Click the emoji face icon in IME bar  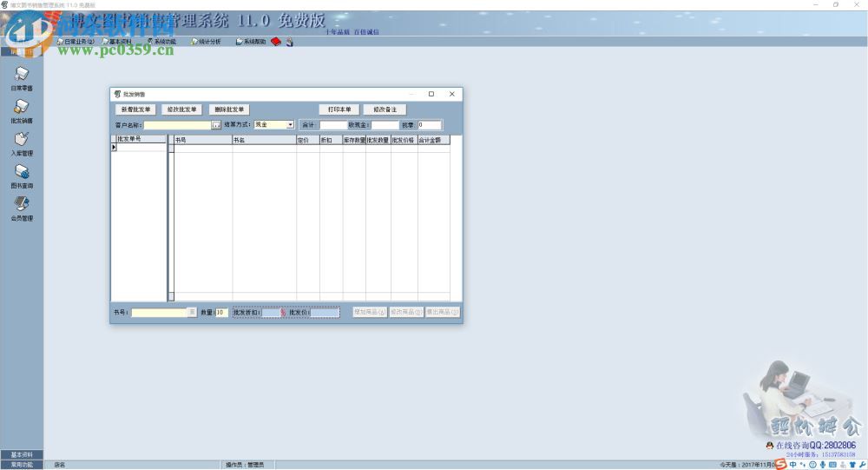pos(812,465)
